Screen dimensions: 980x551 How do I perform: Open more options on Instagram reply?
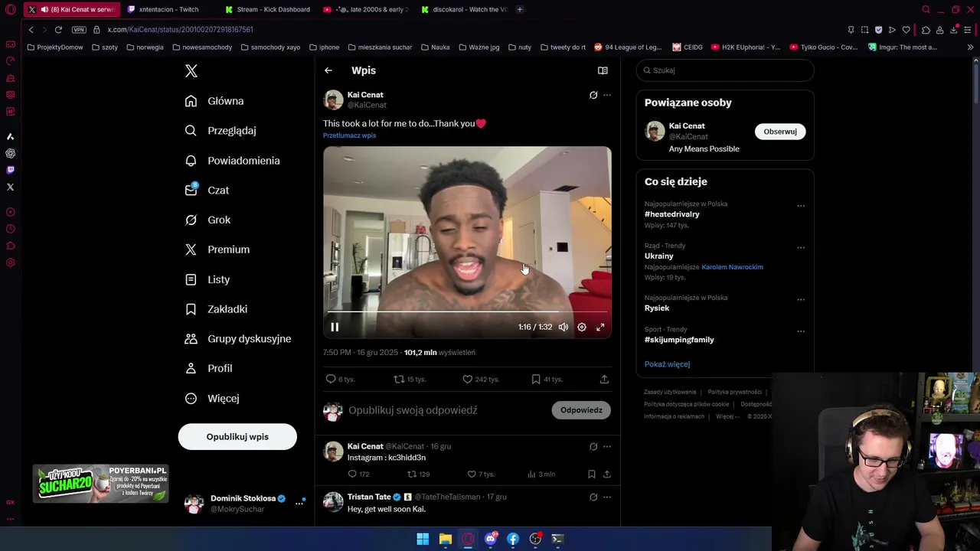(x=607, y=446)
